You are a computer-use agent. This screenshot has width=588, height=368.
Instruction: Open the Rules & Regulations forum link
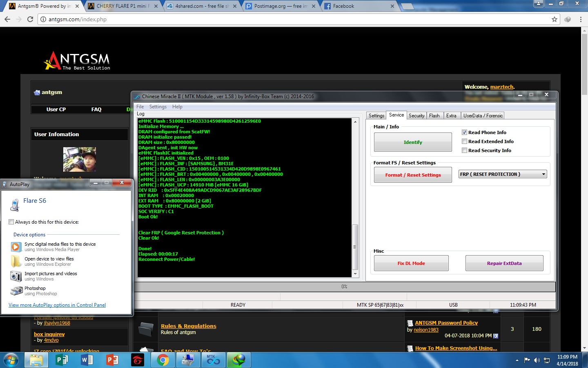tap(189, 326)
